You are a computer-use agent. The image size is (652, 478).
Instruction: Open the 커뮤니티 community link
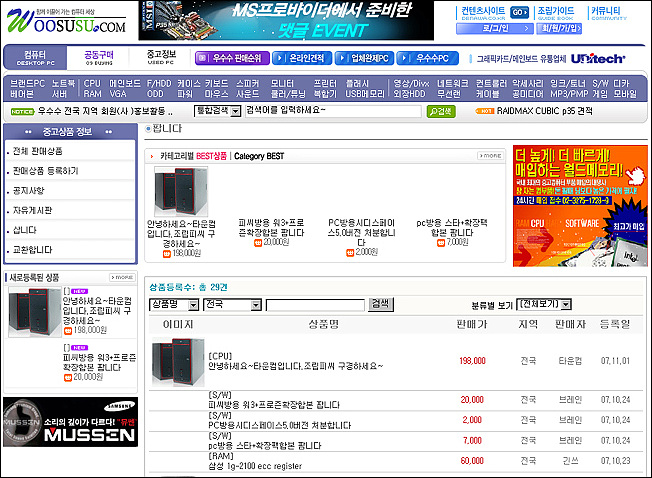click(x=608, y=13)
